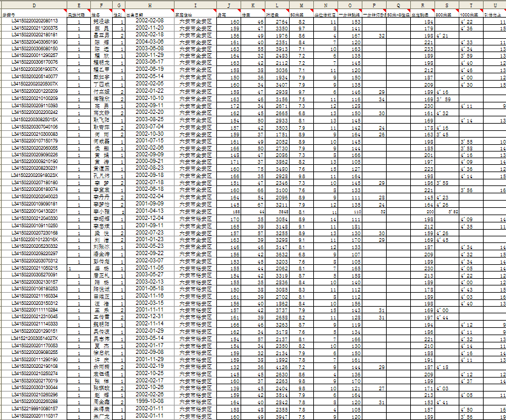This screenshot has height=420, width=506.
Task: Select column L header
Action: click(x=277, y=5)
